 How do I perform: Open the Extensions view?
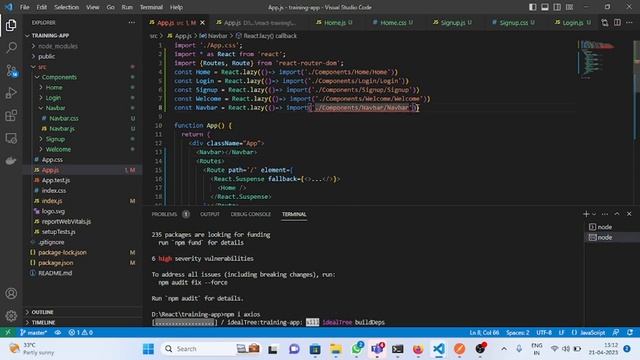pyautogui.click(x=11, y=116)
